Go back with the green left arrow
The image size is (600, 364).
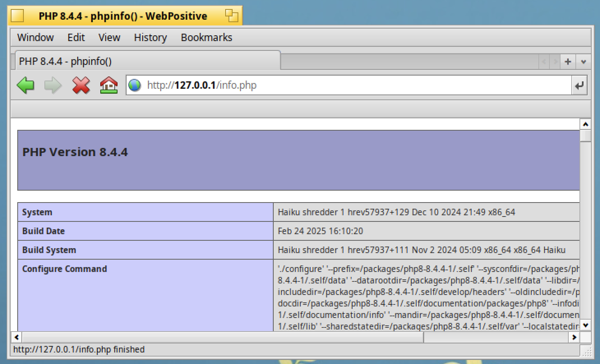pyautogui.click(x=25, y=85)
